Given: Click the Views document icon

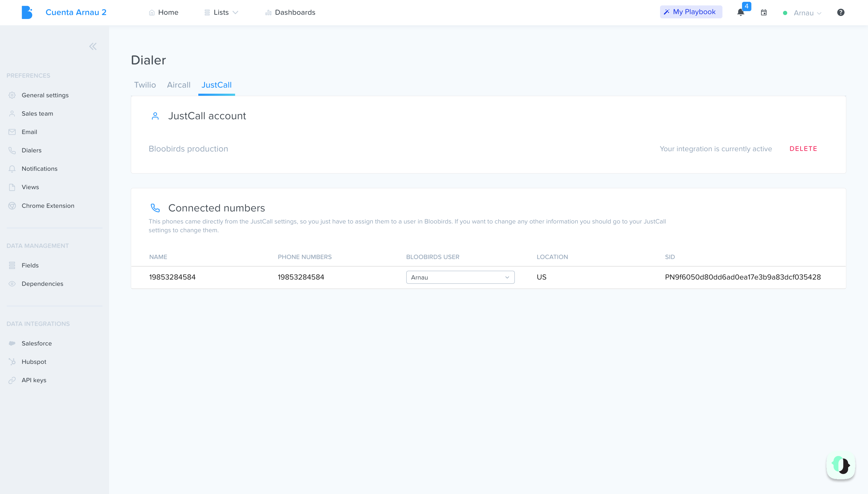Looking at the screenshot, I should (x=12, y=187).
